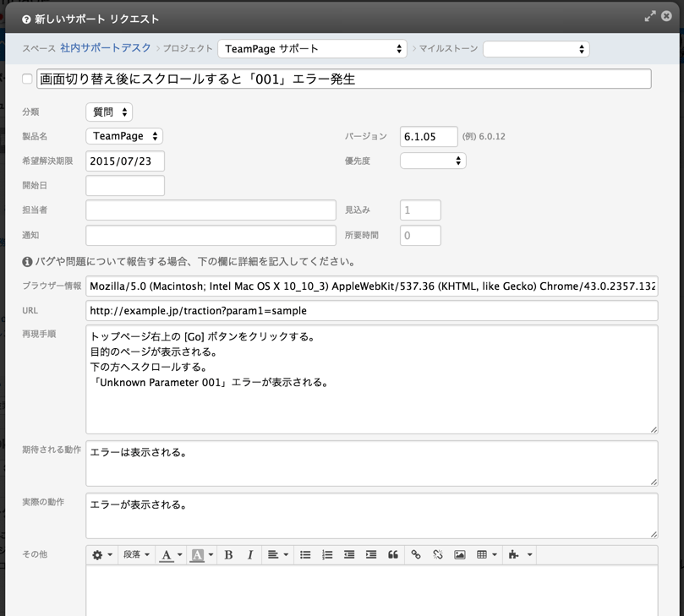This screenshot has width=684, height=616.
Task: Expand the text color dropdown arrow
Action: [179, 554]
